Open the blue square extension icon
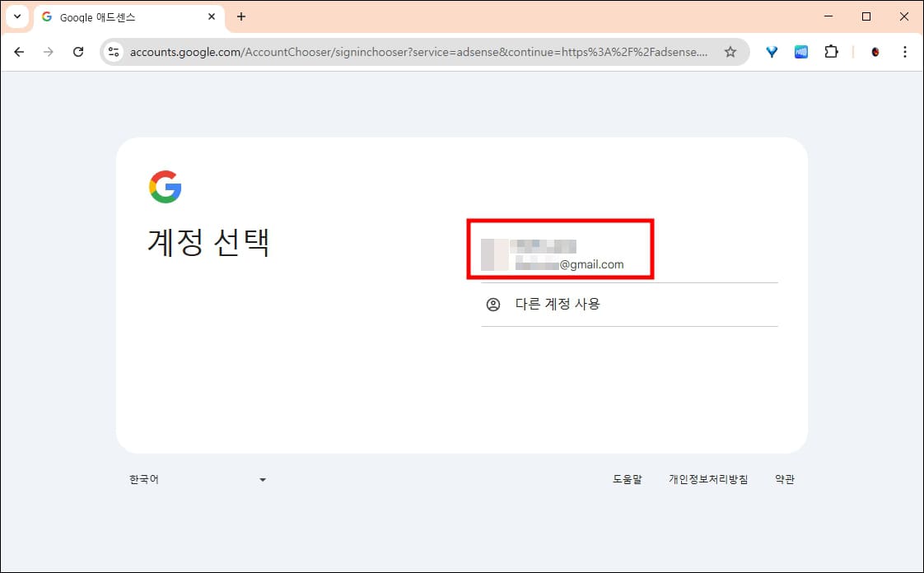 click(x=800, y=52)
